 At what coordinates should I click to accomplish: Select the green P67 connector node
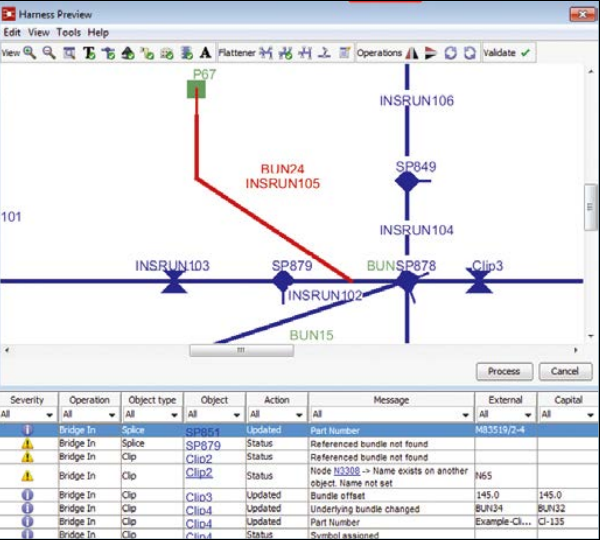pyautogui.click(x=198, y=90)
